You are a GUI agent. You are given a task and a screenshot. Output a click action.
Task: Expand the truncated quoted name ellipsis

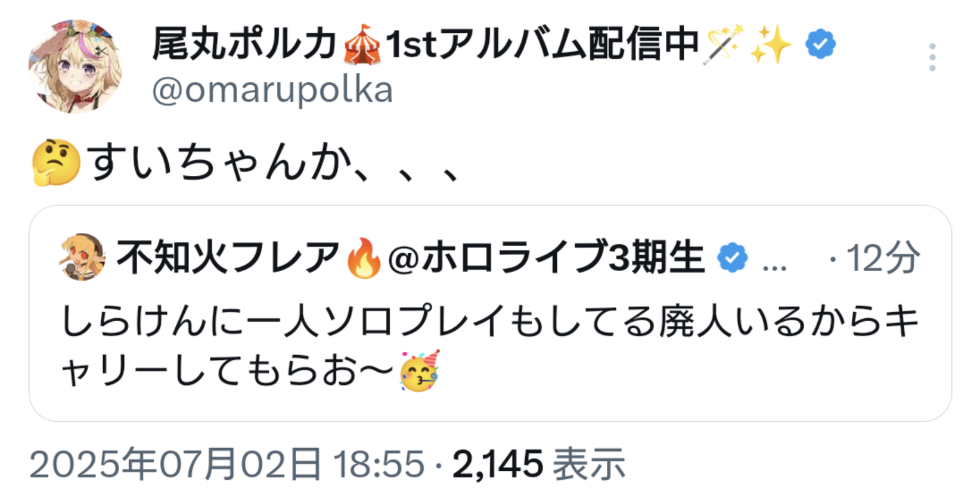click(774, 266)
